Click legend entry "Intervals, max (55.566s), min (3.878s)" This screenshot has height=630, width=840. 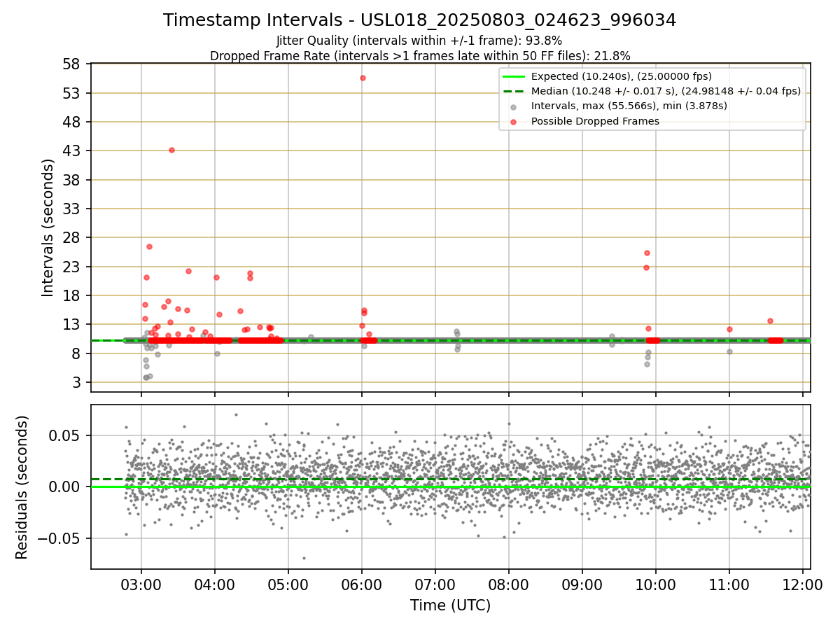[629, 106]
